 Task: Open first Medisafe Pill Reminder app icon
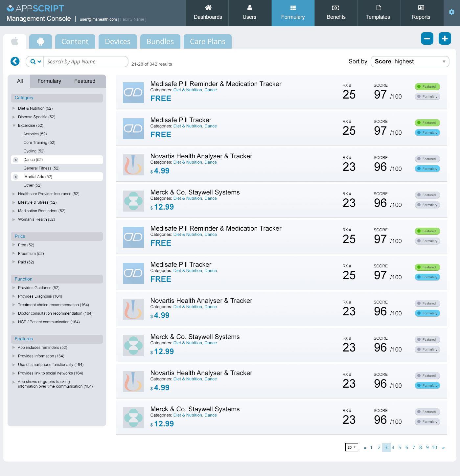[133, 93]
